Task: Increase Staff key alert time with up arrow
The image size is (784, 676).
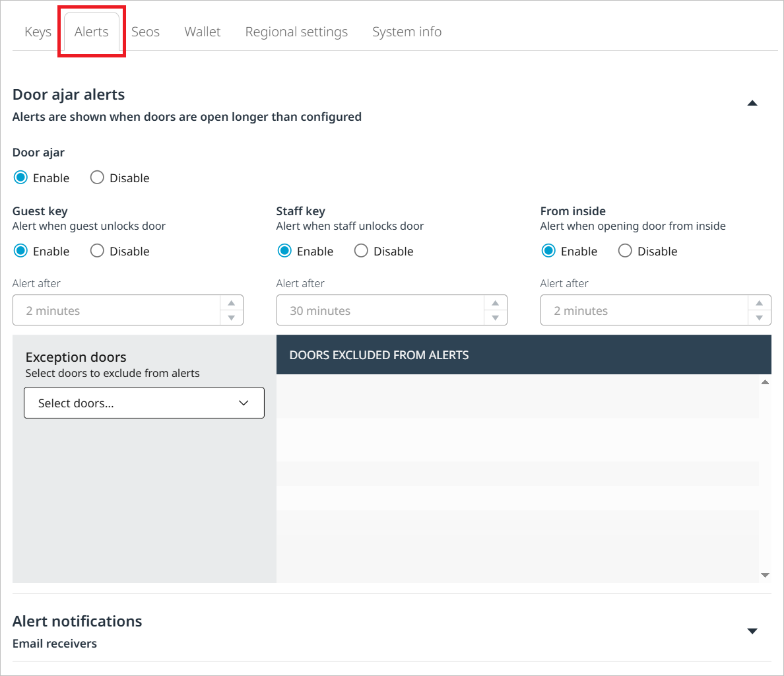Action: pyautogui.click(x=495, y=303)
